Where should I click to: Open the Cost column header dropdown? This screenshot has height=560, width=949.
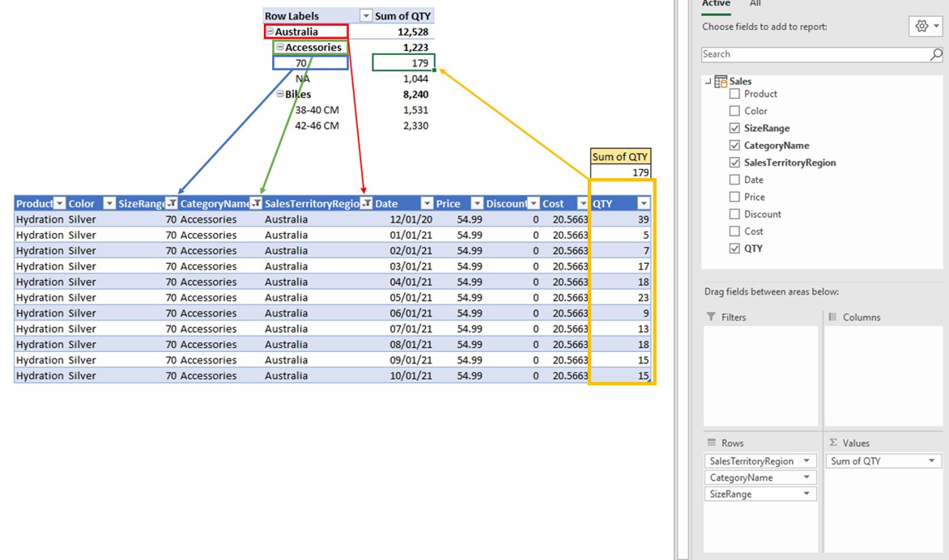click(x=582, y=203)
